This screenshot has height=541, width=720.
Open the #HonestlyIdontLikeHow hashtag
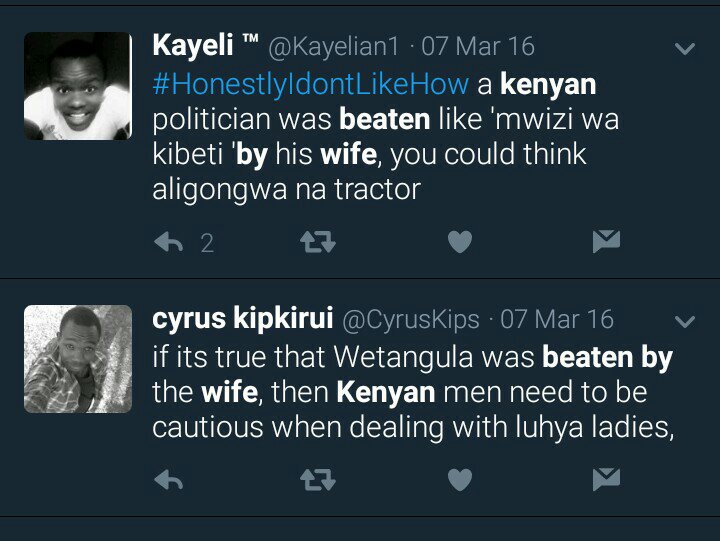click(310, 84)
